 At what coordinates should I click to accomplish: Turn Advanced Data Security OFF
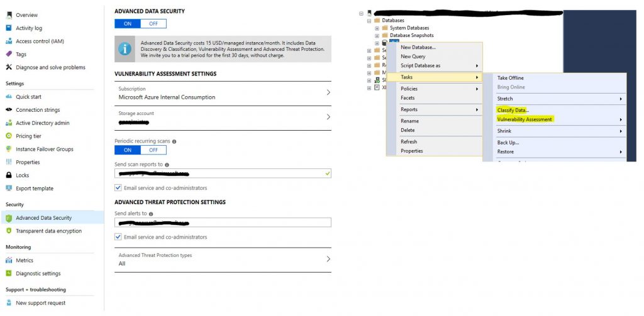pyautogui.click(x=153, y=24)
